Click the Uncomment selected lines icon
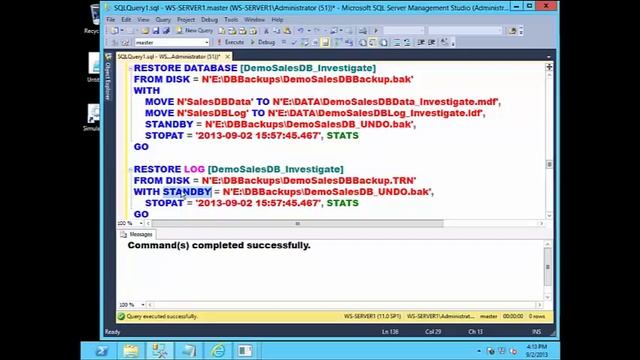The height and width of the screenshot is (360, 640). (407, 42)
